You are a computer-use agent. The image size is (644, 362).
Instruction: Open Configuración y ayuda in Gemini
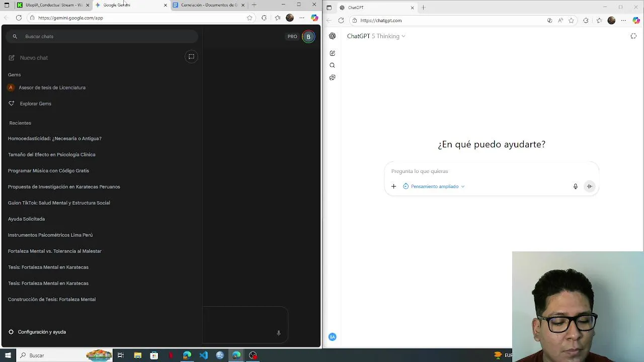37,332
